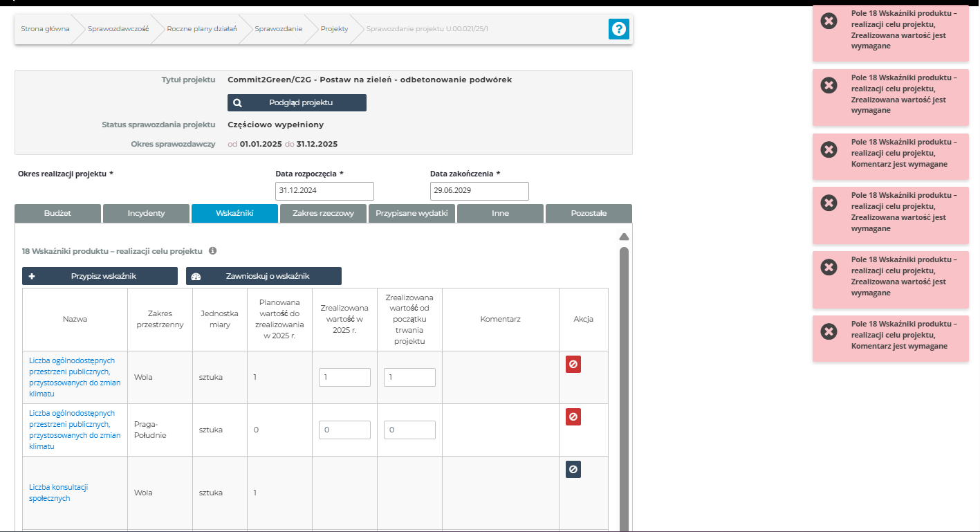Close the last Komentarz jest wymagane notification
Image resolution: width=980 pixels, height=532 pixels.
click(829, 331)
